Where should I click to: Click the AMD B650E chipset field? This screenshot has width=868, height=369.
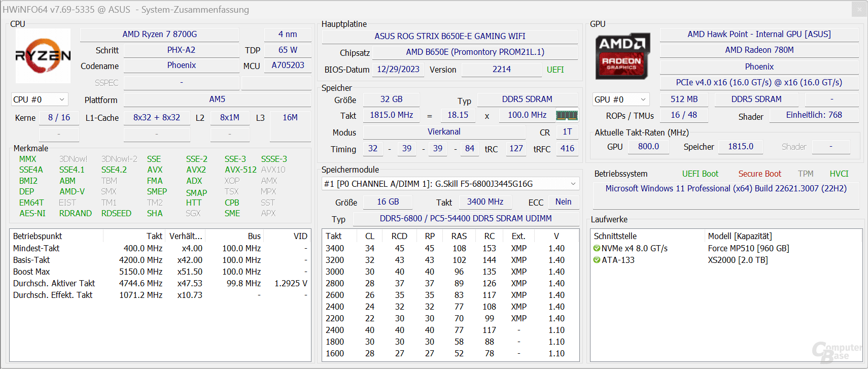(x=475, y=52)
